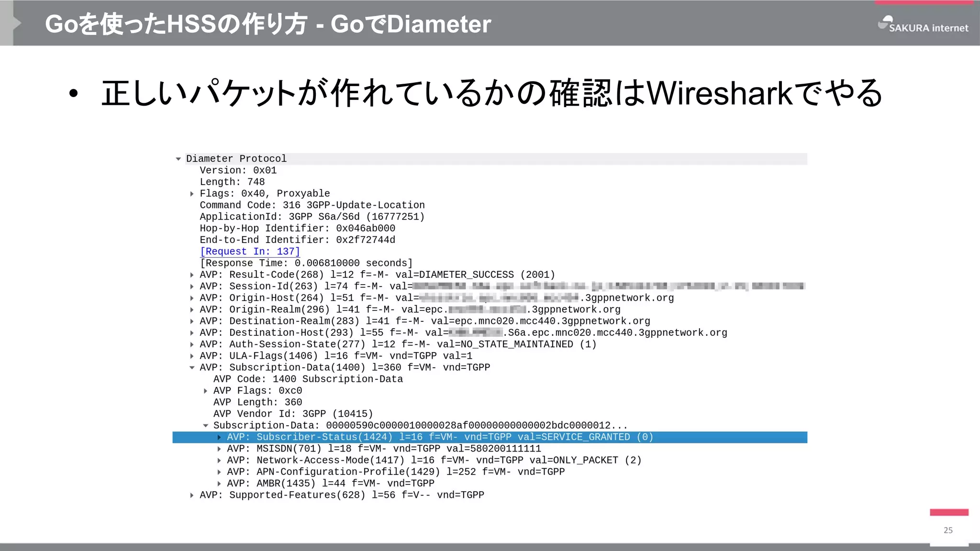The image size is (980, 551).
Task: Collapse the Diameter Protocol tree node
Action: tap(178, 159)
